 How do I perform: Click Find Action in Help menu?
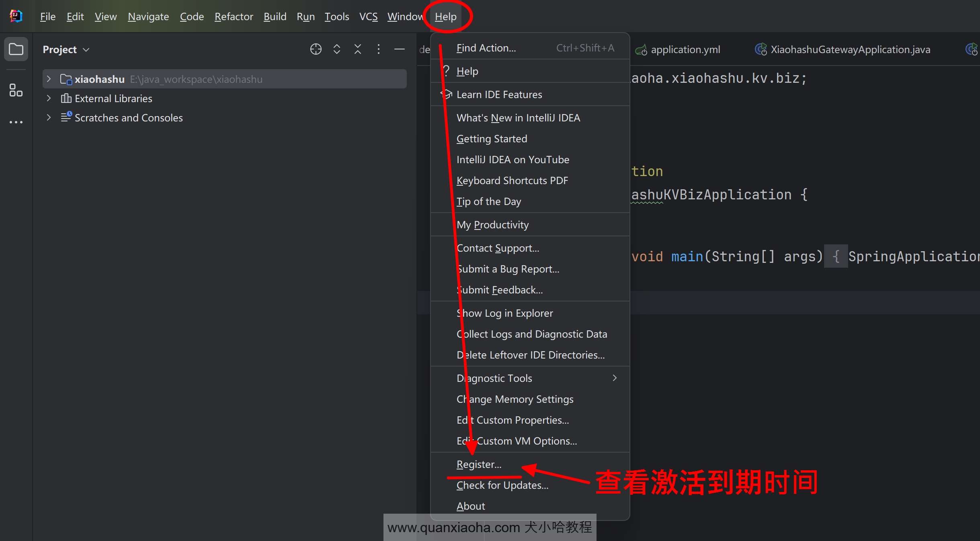coord(485,47)
